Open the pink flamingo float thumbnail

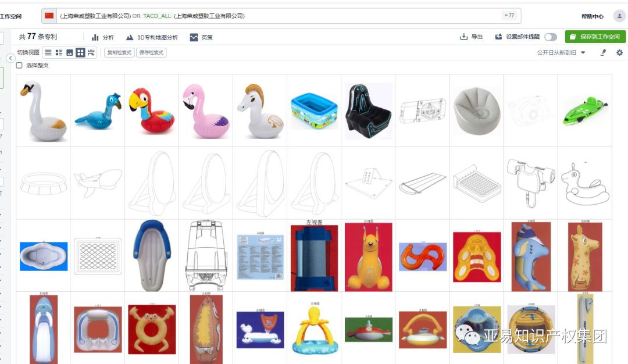click(x=206, y=110)
